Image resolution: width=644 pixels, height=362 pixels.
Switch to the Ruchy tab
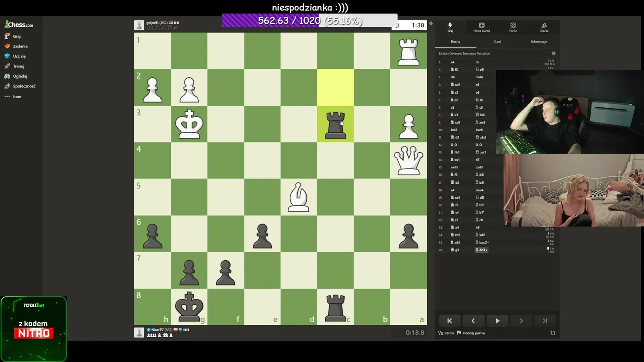(x=455, y=42)
